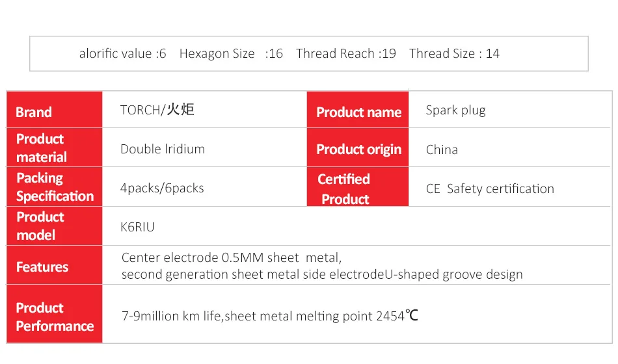Click the red 'Brand' header cell
This screenshot has height=364, width=618.
pyautogui.click(x=54, y=110)
